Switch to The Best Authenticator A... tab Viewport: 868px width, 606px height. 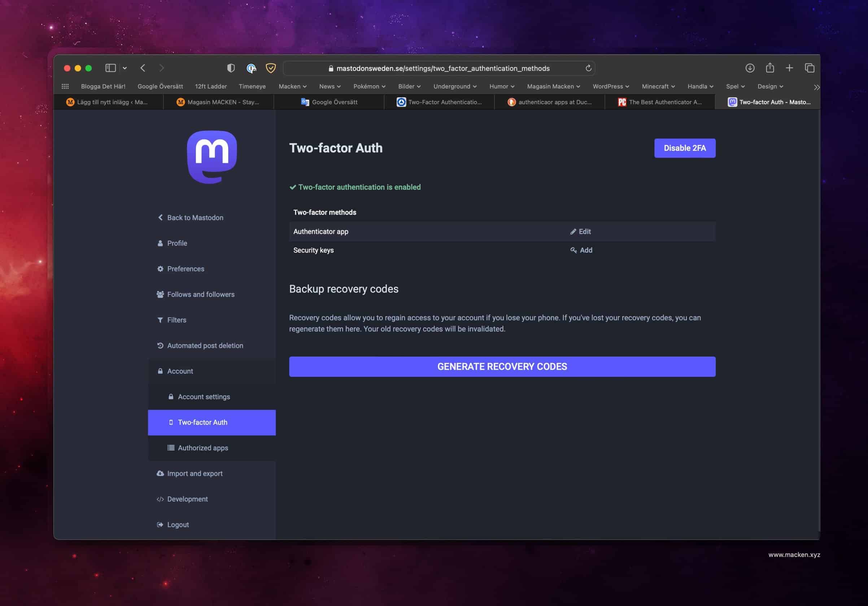click(x=660, y=102)
